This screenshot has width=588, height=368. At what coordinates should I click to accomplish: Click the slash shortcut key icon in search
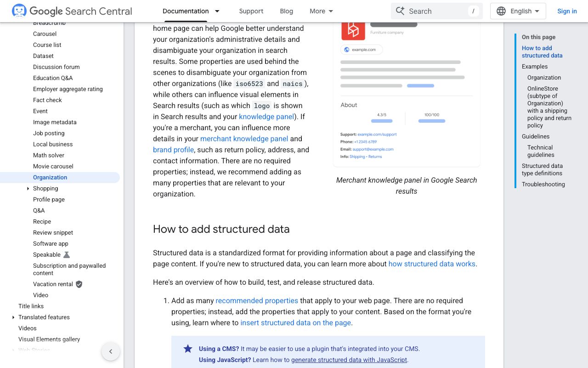pyautogui.click(x=473, y=11)
